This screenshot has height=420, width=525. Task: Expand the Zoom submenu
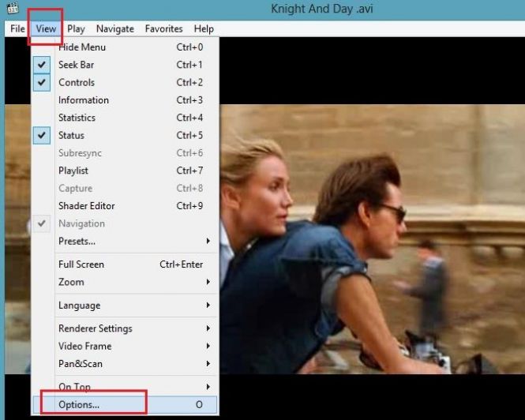coord(125,282)
